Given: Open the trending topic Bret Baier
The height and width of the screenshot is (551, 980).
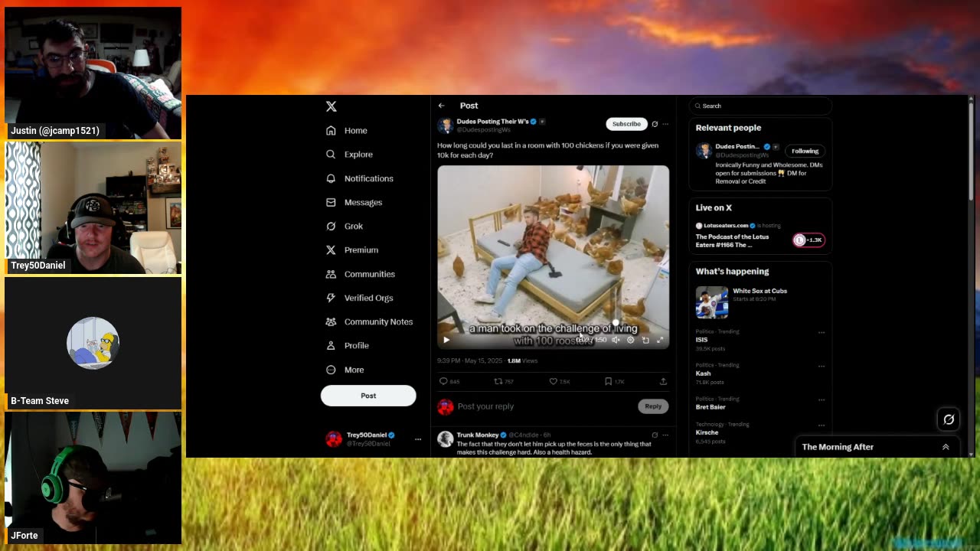Looking at the screenshot, I should coord(710,407).
